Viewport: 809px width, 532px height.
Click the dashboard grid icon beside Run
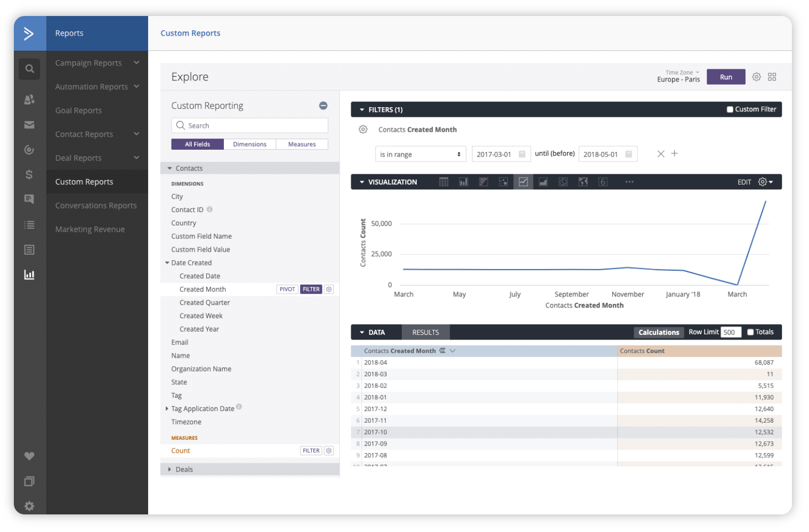click(x=772, y=77)
